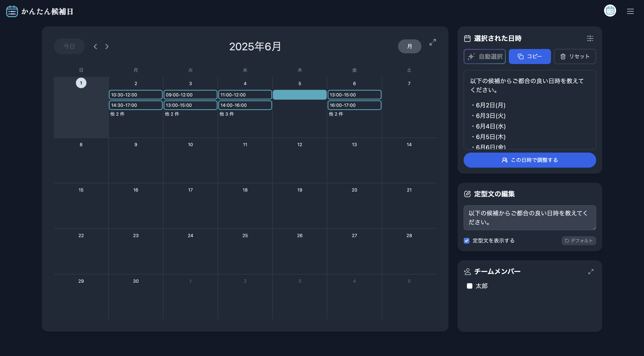Open the hamburger menu at top right
This screenshot has width=644, height=356.
[x=630, y=11]
